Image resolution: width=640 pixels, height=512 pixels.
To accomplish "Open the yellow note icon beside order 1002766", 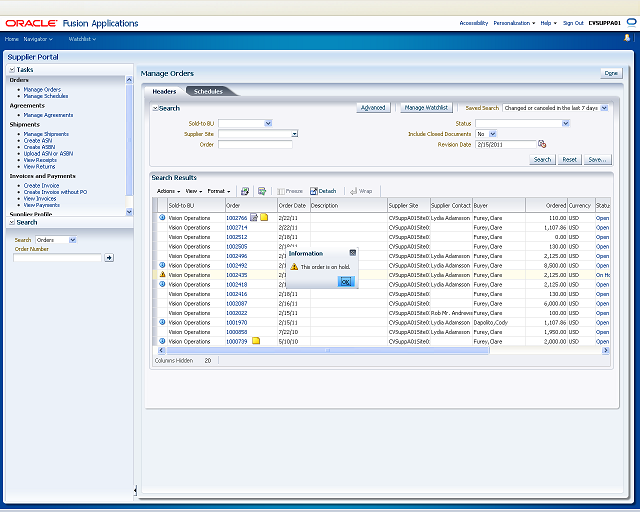I will coord(264,217).
